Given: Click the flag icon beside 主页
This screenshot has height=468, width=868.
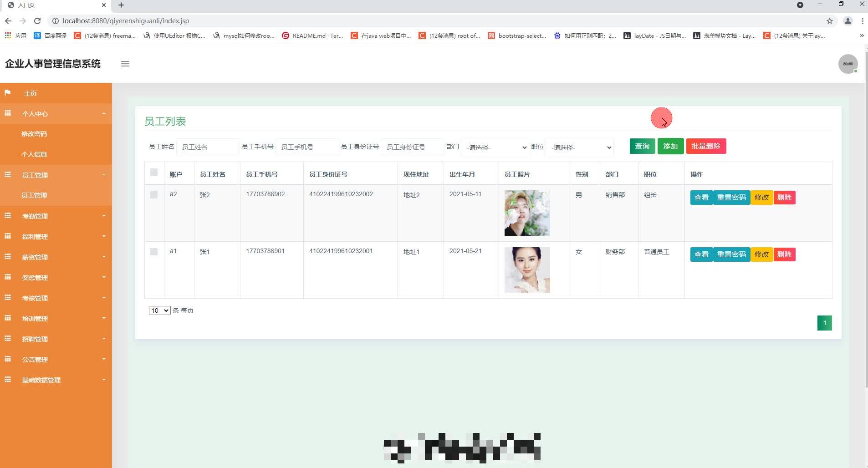Looking at the screenshot, I should click(x=8, y=93).
